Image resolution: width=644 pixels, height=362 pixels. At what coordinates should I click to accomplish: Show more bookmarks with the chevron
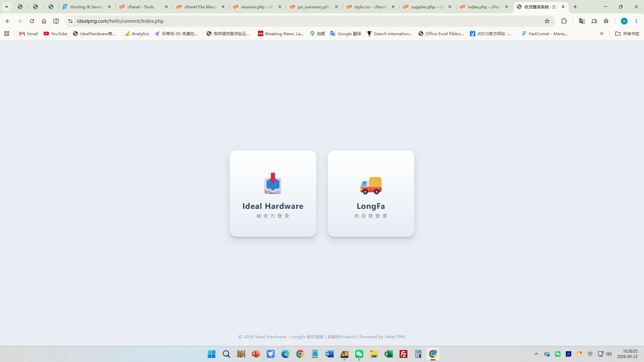point(602,34)
